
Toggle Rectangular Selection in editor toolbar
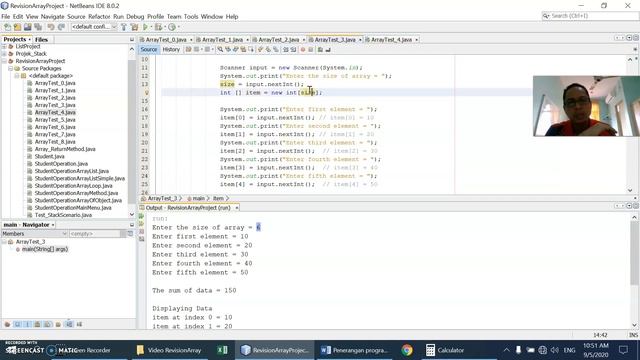[x=251, y=49]
